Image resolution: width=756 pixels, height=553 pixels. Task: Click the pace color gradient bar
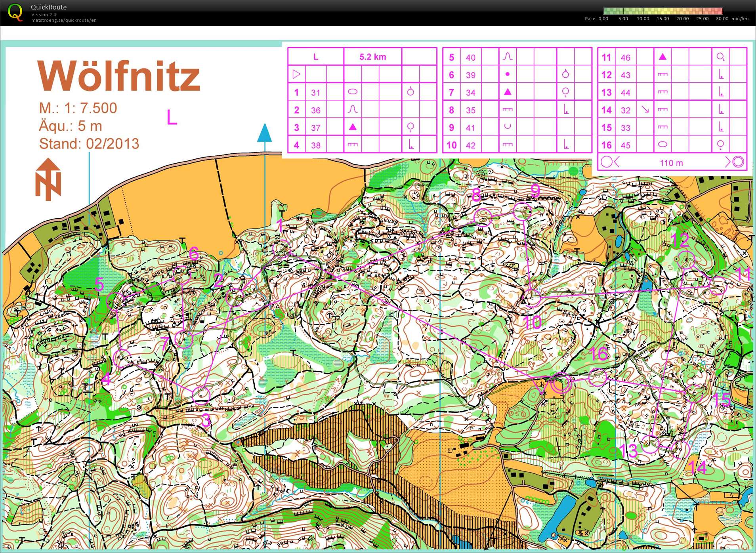point(663,11)
